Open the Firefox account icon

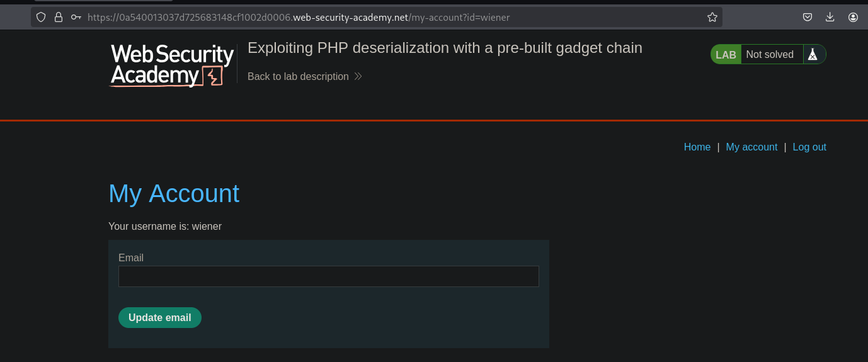click(x=853, y=18)
